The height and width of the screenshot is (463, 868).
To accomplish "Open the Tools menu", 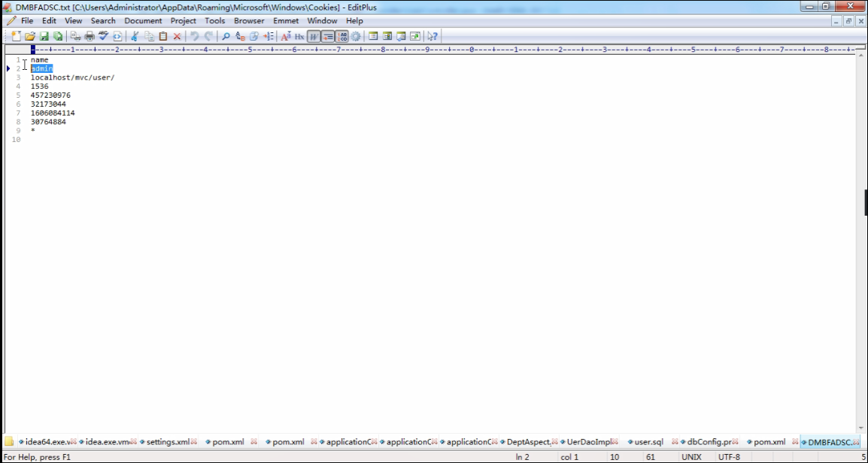I will 215,21.
